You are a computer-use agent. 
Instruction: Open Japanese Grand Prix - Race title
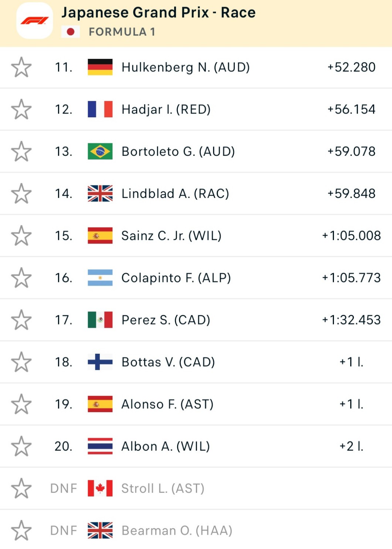tap(158, 13)
